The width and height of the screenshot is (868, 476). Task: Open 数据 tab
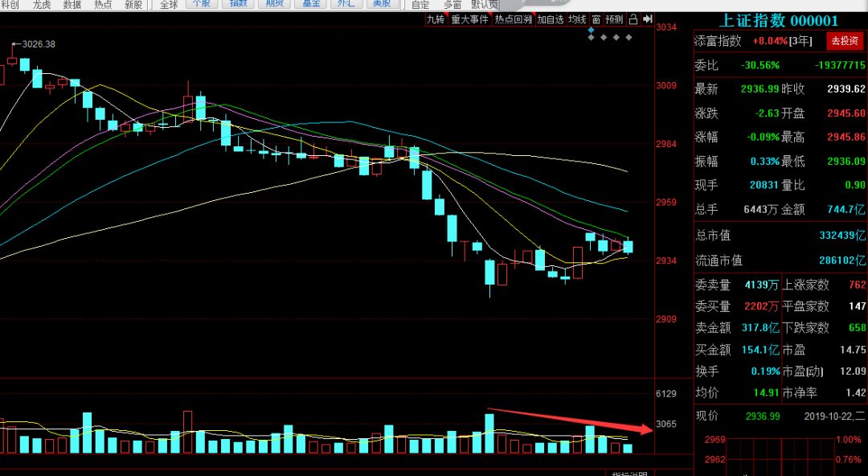[x=72, y=5]
